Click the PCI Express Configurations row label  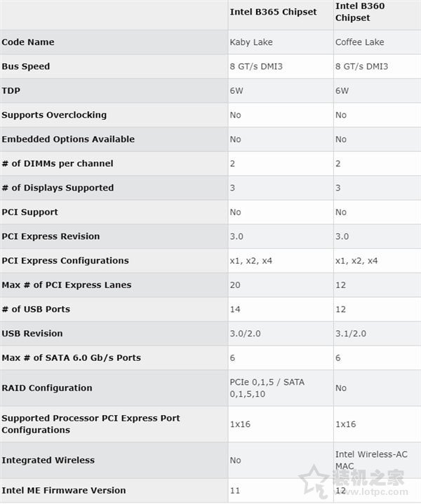[x=65, y=261]
